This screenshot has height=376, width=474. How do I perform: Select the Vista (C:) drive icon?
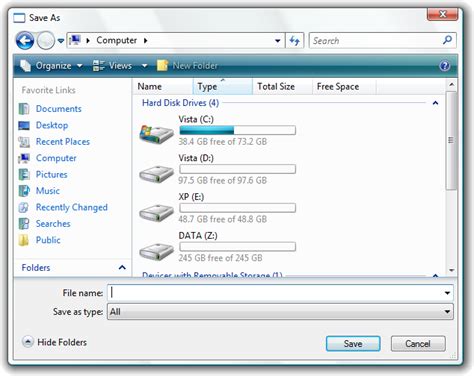pyautogui.click(x=156, y=134)
